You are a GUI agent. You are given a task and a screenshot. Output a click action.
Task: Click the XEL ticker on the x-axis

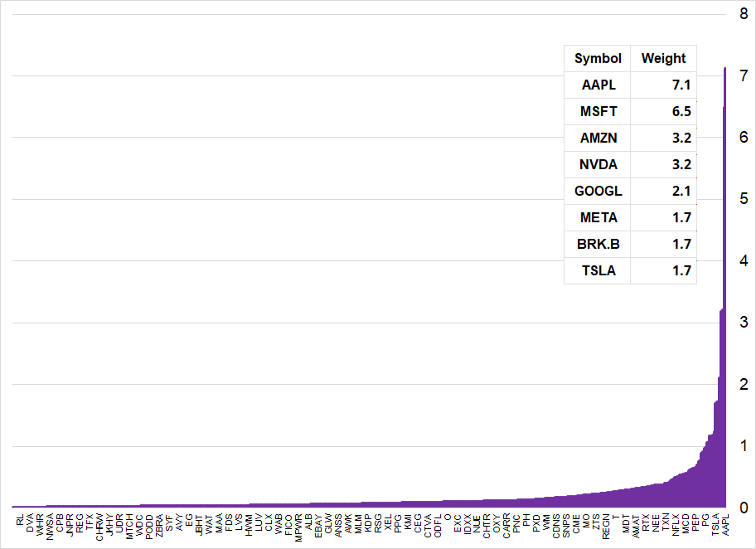388,522
